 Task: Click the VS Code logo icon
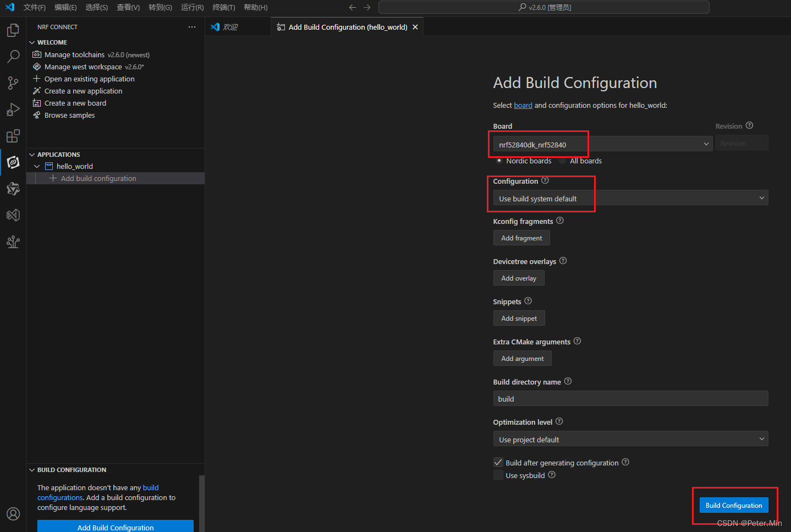[10, 7]
